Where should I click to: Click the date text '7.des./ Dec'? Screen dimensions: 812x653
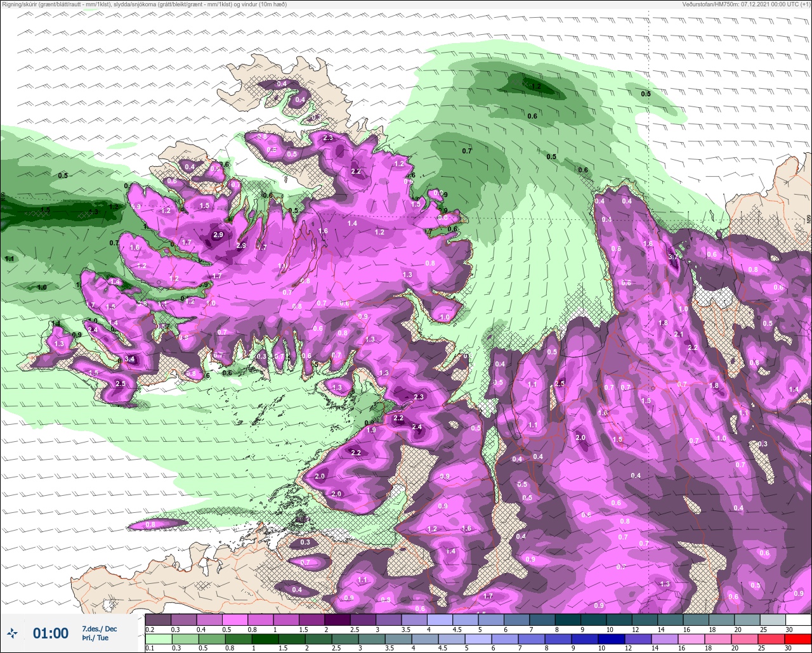coord(100,629)
